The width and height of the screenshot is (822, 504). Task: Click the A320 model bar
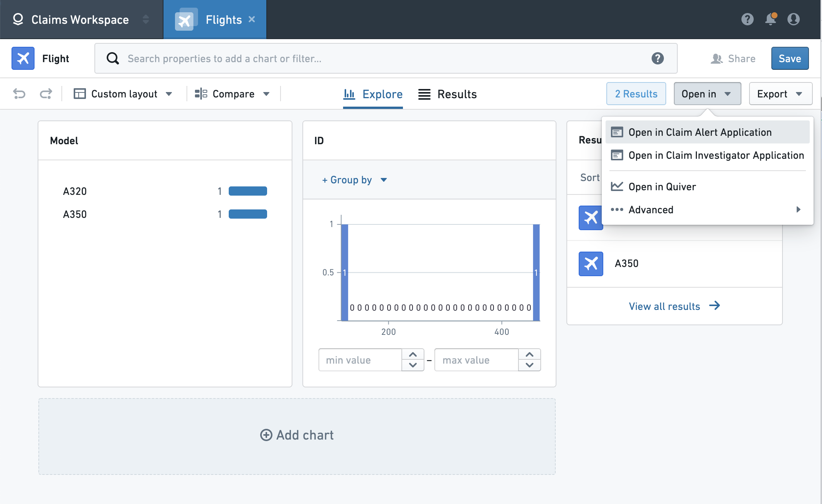point(248,191)
